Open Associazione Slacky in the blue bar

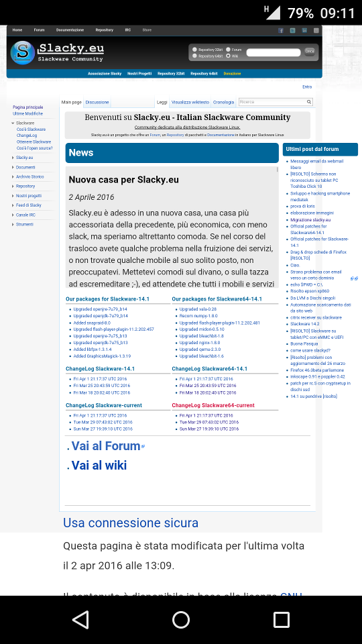point(105,74)
